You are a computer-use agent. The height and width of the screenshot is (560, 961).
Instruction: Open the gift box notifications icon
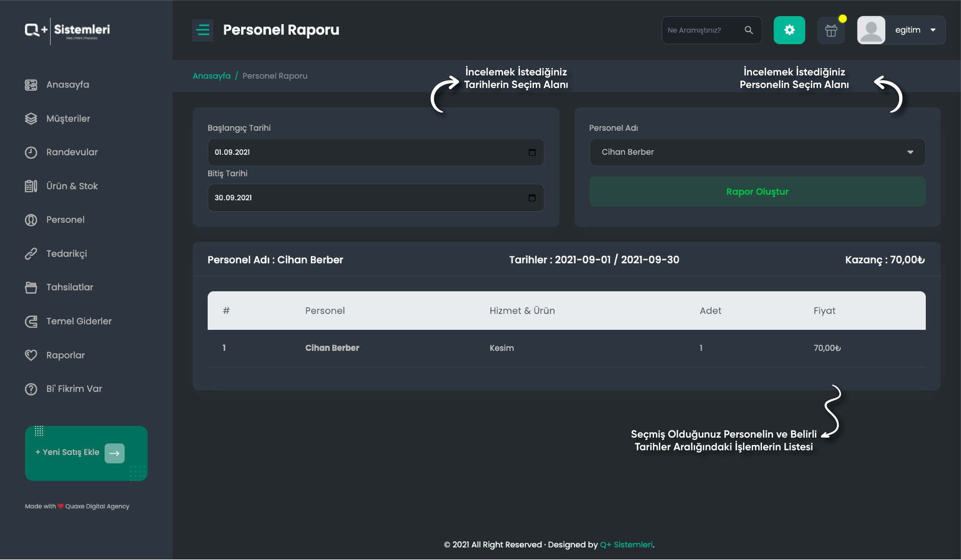tap(831, 30)
